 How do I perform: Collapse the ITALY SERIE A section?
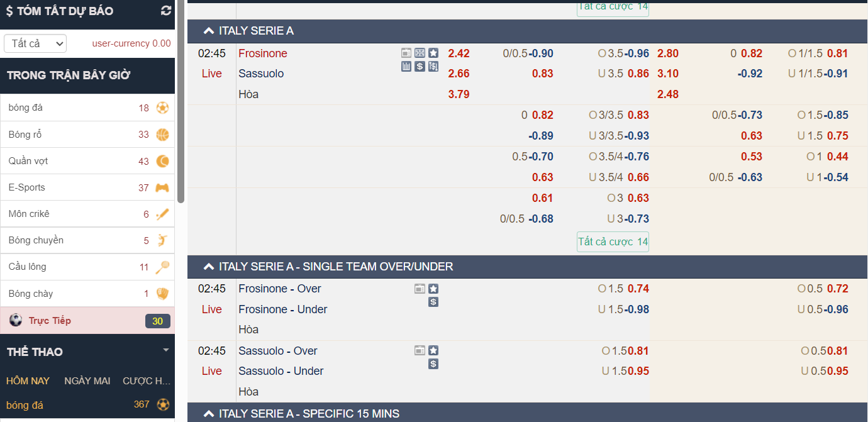pos(209,31)
